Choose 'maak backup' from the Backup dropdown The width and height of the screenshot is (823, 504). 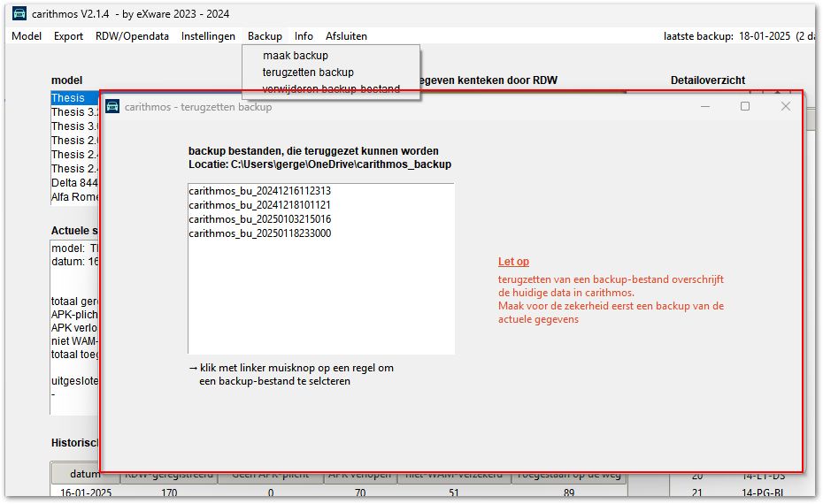coord(295,56)
